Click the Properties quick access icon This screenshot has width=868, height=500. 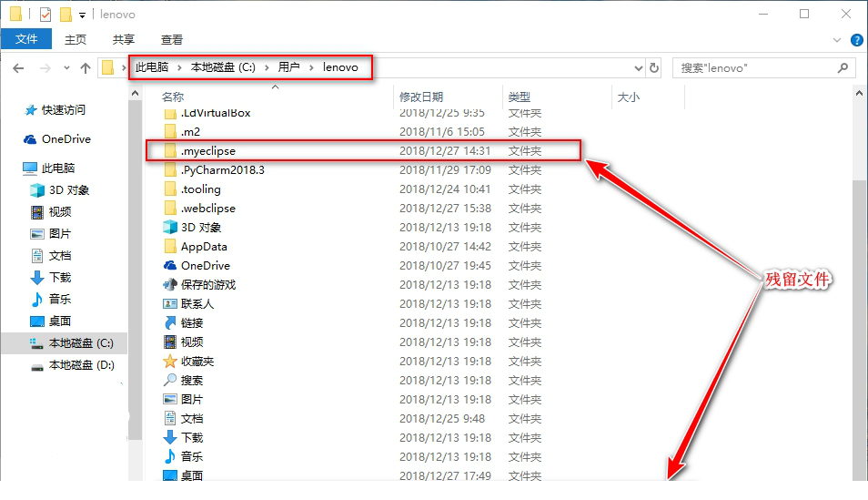pyautogui.click(x=45, y=14)
